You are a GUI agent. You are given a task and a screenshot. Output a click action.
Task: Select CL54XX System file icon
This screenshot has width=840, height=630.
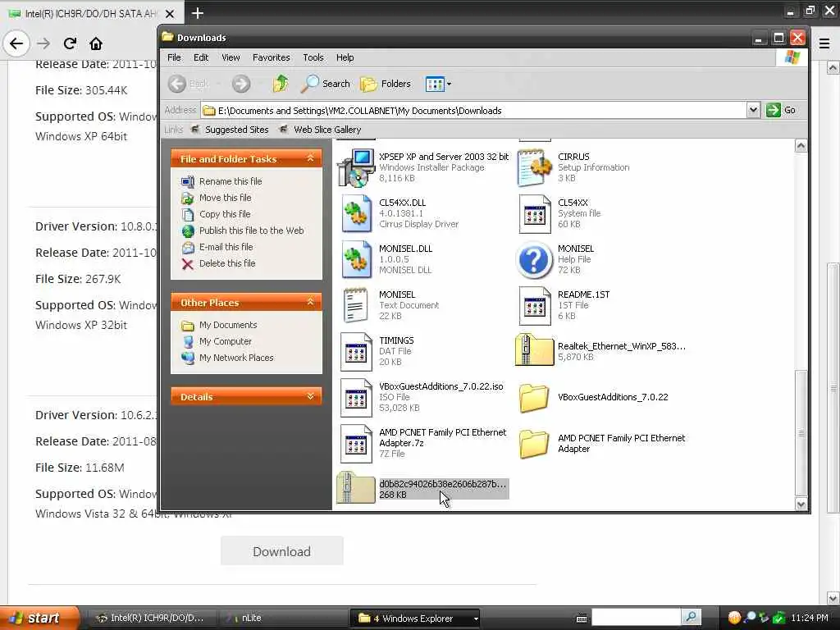pos(535,213)
